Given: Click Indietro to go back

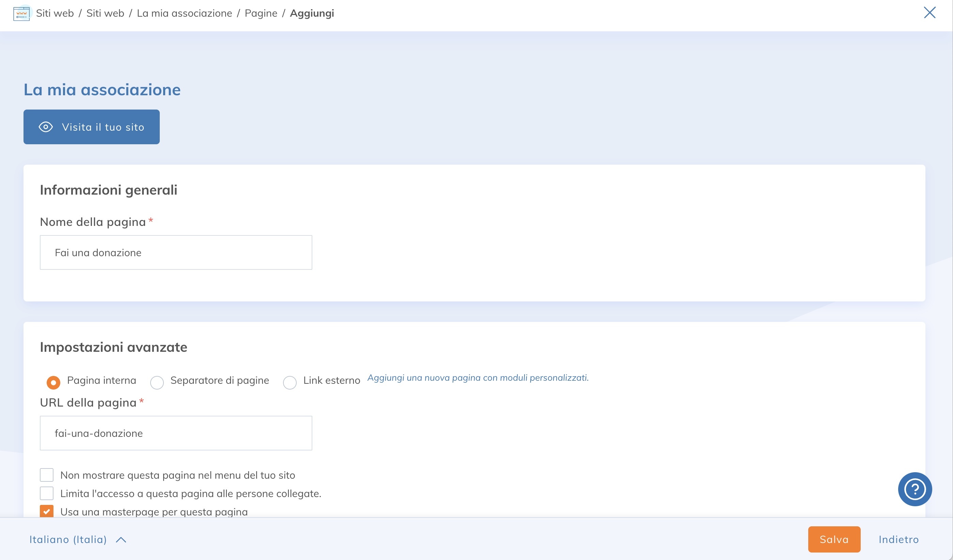Looking at the screenshot, I should click(x=899, y=539).
